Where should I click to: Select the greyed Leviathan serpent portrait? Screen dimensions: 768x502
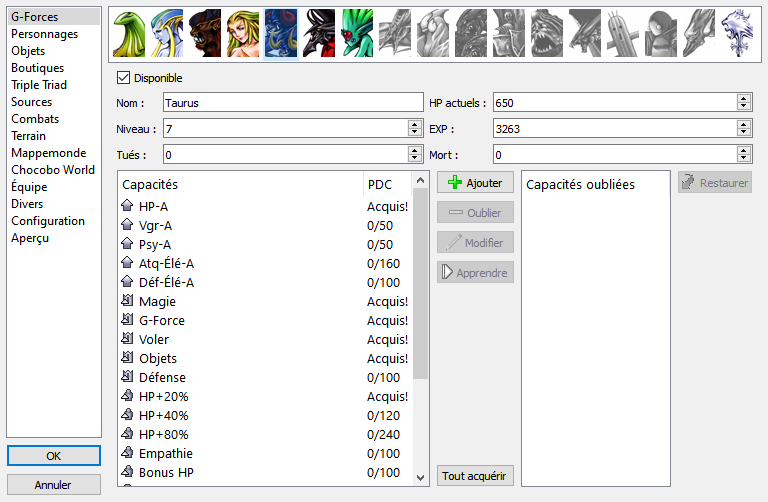395,34
